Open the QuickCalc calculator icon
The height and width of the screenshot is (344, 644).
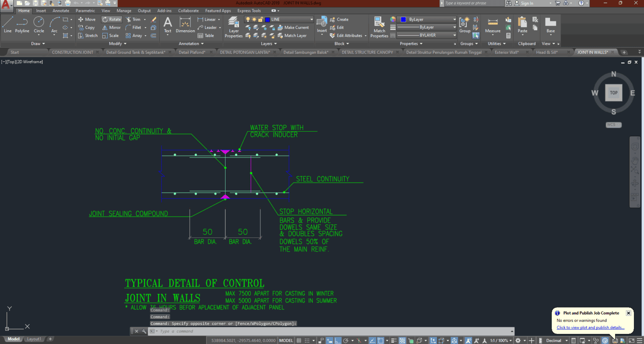coord(509,36)
